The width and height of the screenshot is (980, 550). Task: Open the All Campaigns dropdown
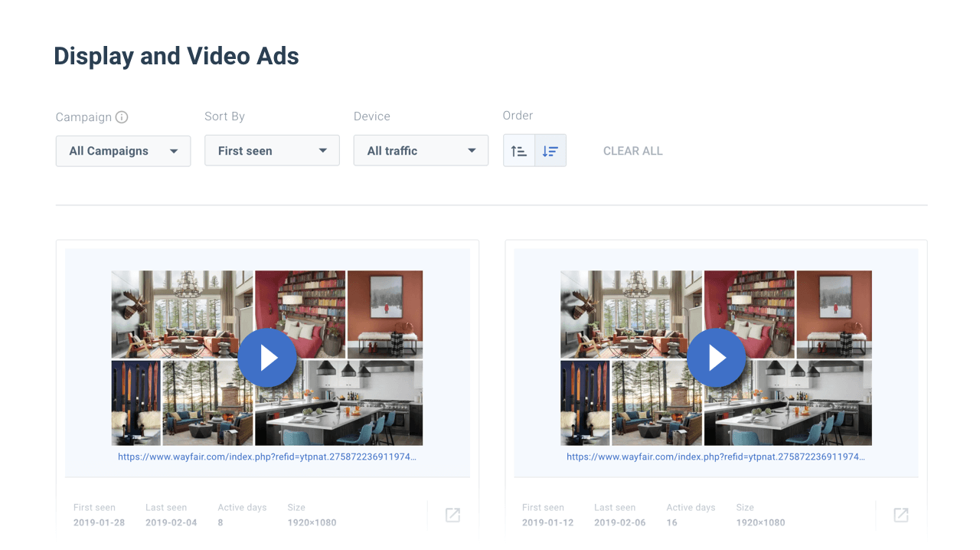(x=123, y=151)
